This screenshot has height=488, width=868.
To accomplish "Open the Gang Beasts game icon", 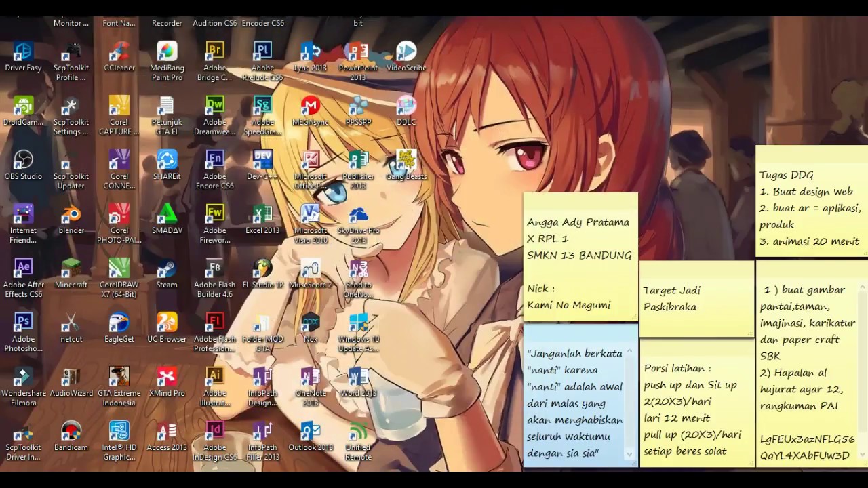I will pos(406,165).
